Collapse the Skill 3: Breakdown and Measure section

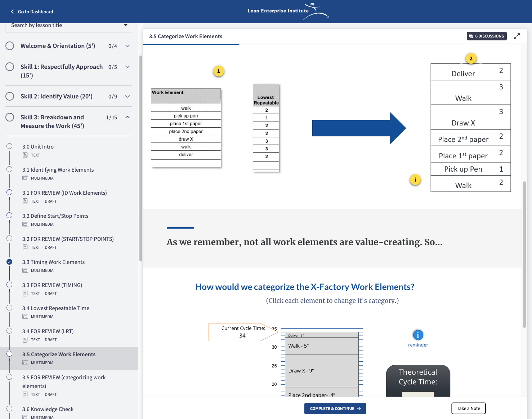pos(127,117)
